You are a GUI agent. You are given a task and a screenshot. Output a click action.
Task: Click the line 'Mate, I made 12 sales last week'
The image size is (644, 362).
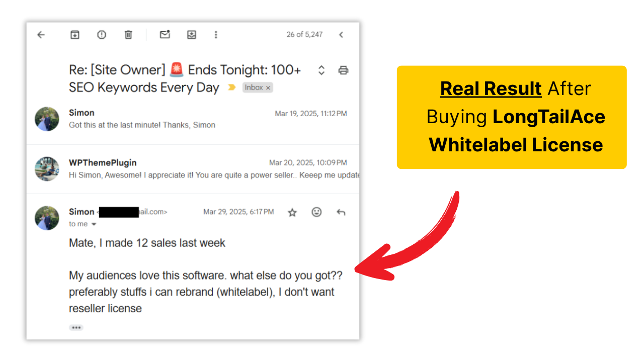click(x=147, y=243)
